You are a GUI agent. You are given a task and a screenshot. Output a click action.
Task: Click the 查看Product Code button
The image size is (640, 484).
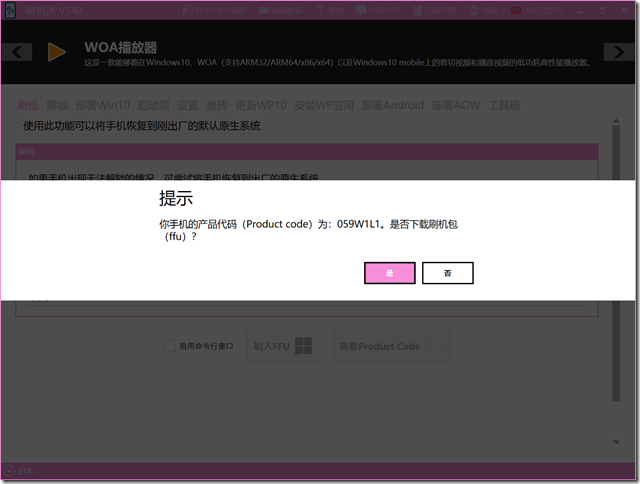pos(378,346)
